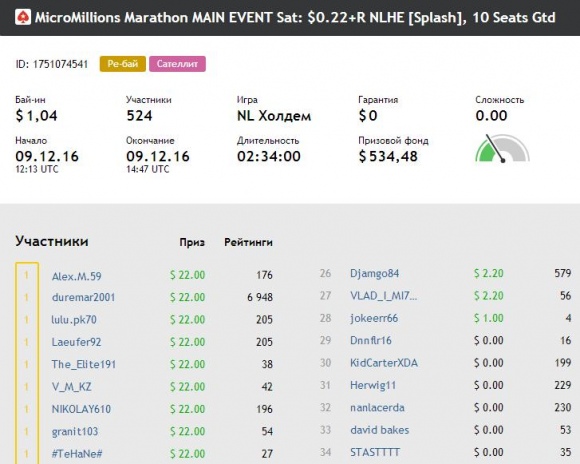580x464 pixels.
Task: Open player Dnnflr16 profile
Action: 371,340
